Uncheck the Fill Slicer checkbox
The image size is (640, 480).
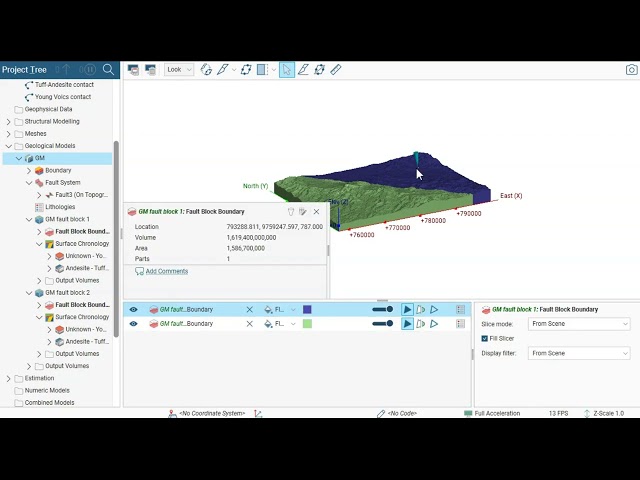tap(484, 338)
